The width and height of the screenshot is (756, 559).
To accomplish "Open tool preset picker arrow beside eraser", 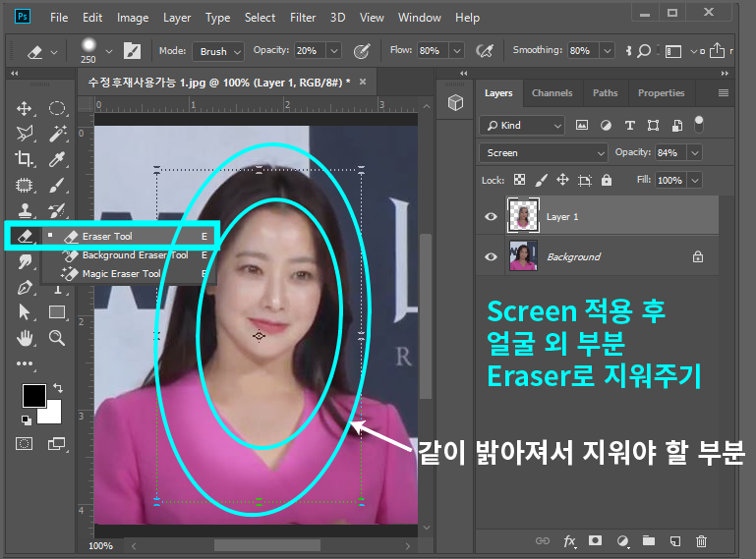I will click(x=54, y=51).
